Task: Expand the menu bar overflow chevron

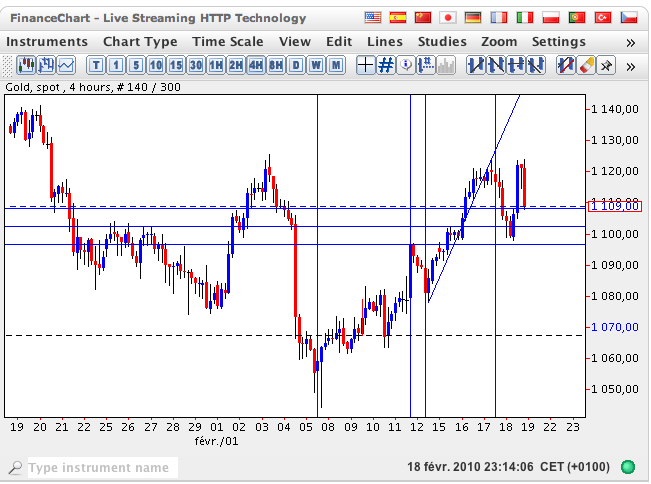Action: (x=631, y=42)
